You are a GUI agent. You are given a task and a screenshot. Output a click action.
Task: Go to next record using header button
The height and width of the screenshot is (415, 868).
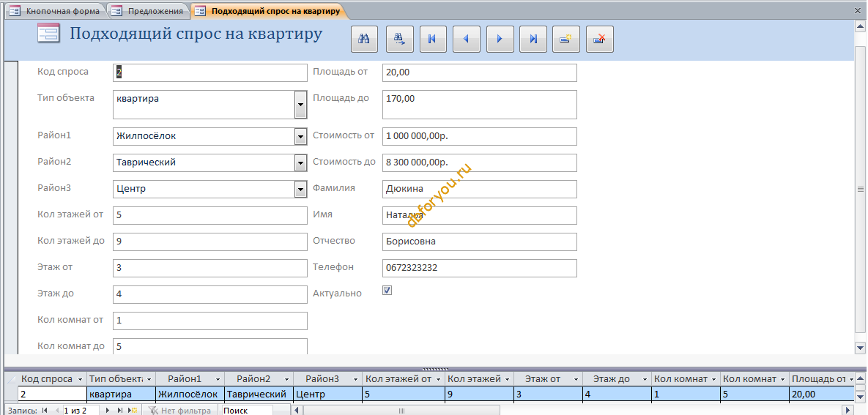click(x=500, y=39)
